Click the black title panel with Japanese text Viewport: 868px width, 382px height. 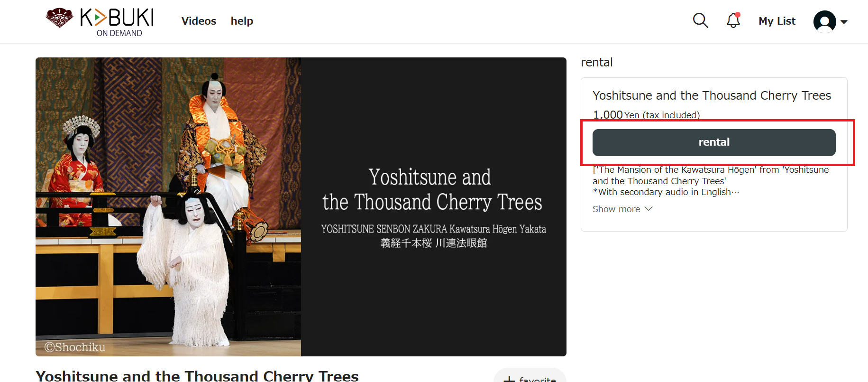[434, 207]
